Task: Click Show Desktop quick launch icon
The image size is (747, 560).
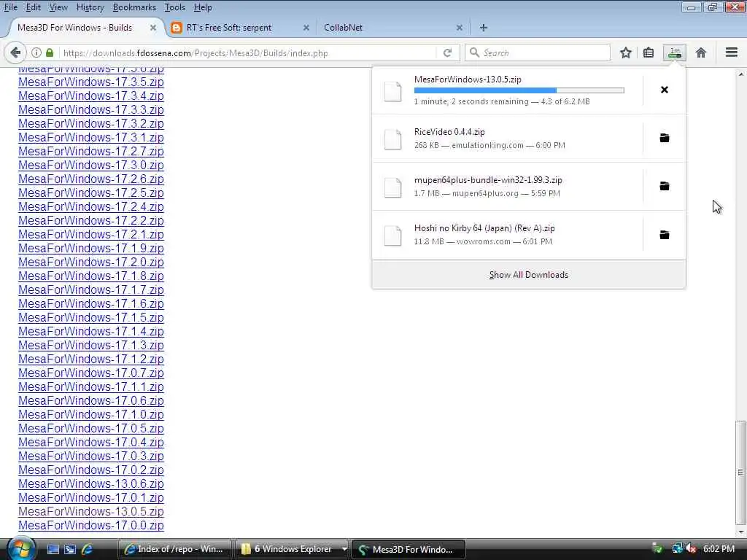Action: [53, 550]
